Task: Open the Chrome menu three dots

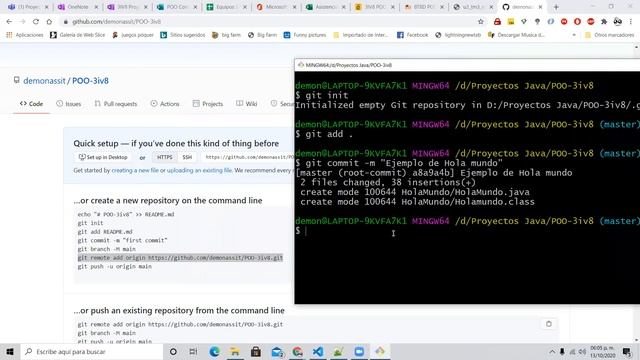Action: click(x=631, y=22)
